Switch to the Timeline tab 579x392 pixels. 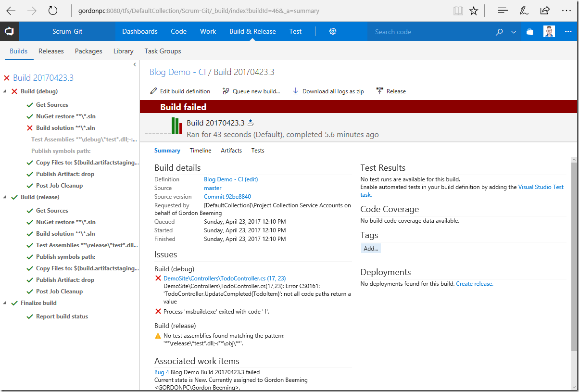[201, 151]
